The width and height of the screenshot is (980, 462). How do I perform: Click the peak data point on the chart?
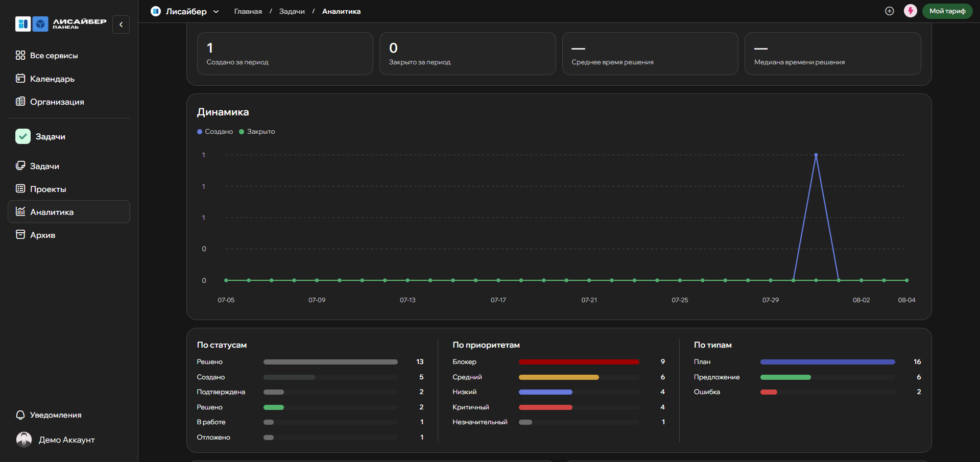pos(816,155)
